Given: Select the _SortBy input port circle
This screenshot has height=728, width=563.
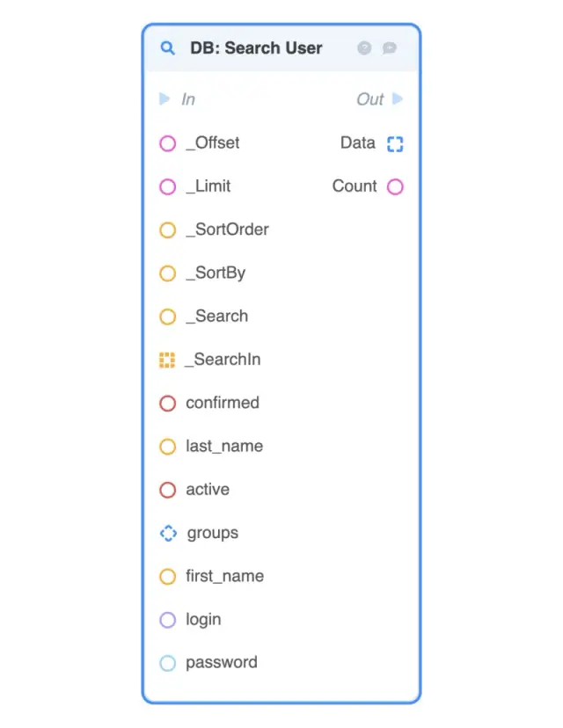Looking at the screenshot, I should tap(167, 273).
